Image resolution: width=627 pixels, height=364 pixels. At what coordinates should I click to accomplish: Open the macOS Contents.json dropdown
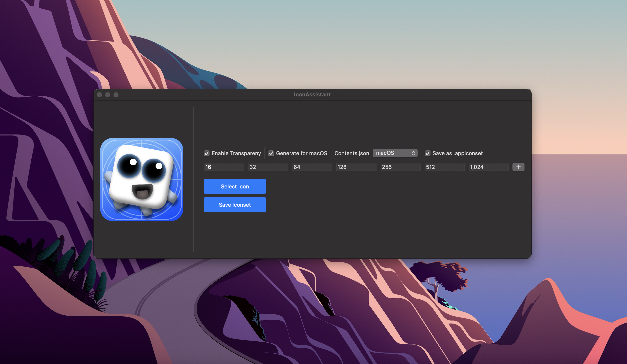395,153
